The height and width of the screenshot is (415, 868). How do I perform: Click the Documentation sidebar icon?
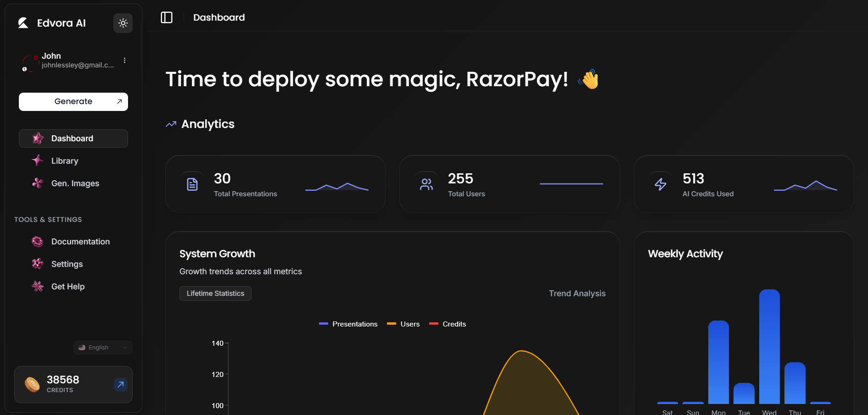pos(38,242)
